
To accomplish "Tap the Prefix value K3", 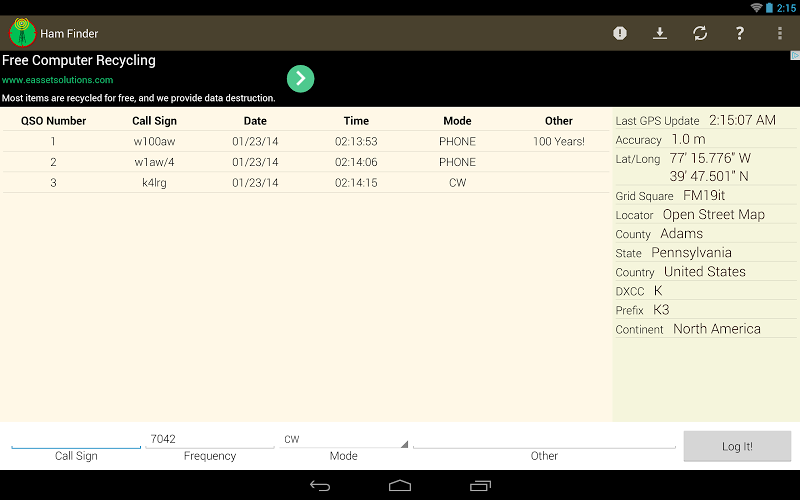I will tap(661, 310).
